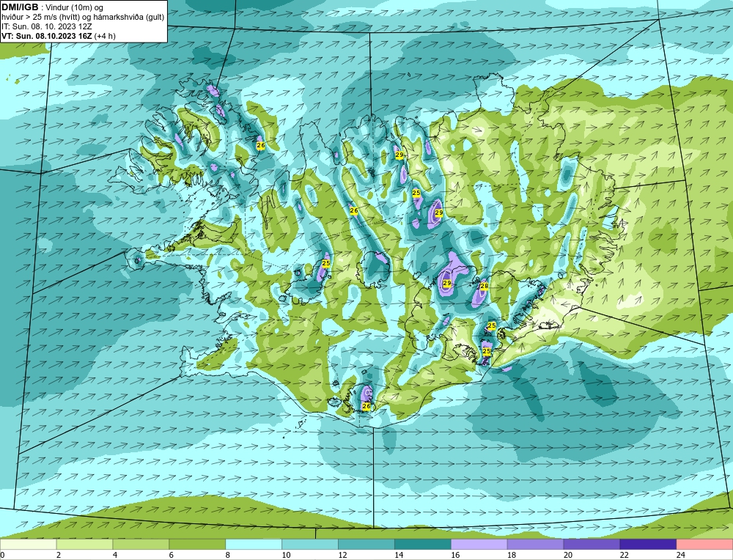
Task: Click the 'VT: Sun. 08.10.2023 16Z (+4 h)' line
Action: click(x=59, y=36)
